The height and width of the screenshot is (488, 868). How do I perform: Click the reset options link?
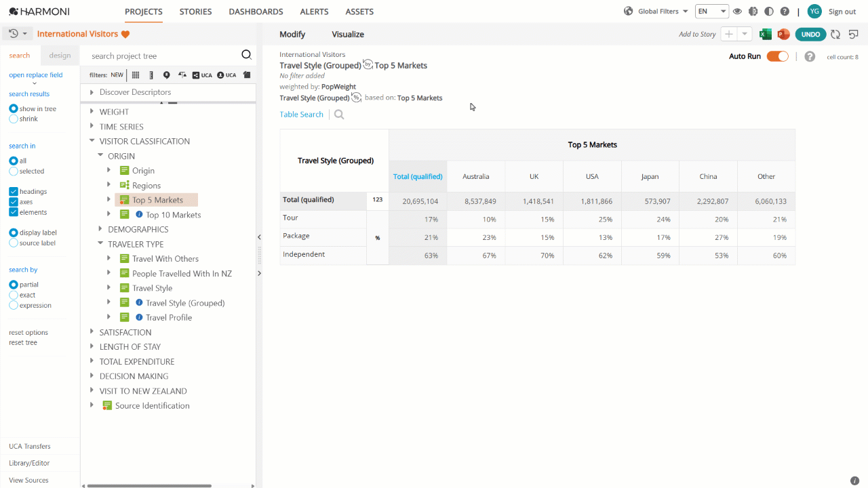(x=28, y=332)
